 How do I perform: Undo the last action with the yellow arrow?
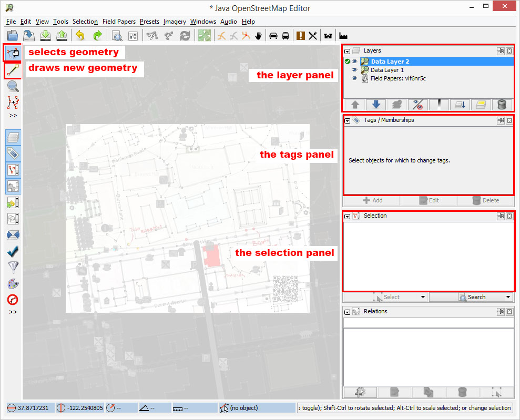80,35
